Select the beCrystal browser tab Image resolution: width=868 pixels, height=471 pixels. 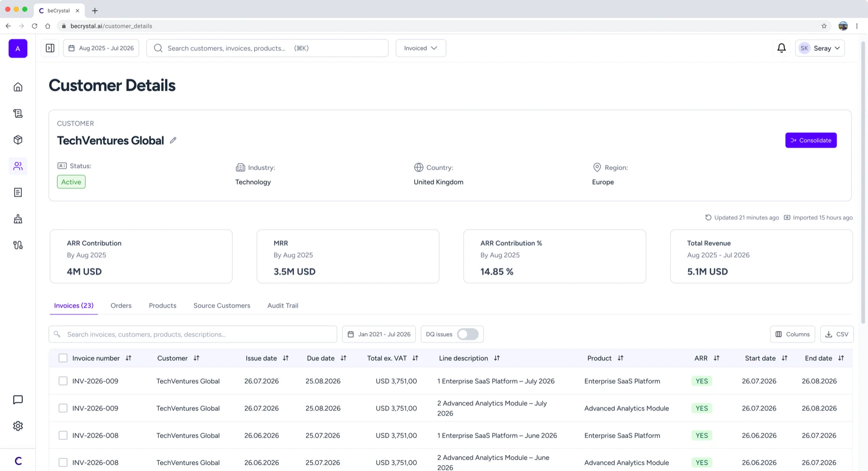click(x=58, y=11)
